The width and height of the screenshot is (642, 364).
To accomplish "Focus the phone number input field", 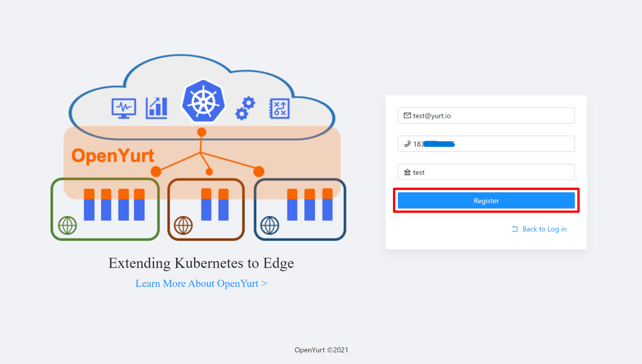I will 486,144.
